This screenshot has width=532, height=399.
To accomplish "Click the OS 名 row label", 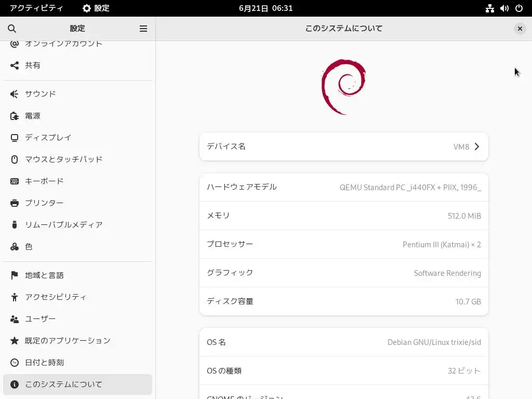I will pyautogui.click(x=216, y=342).
